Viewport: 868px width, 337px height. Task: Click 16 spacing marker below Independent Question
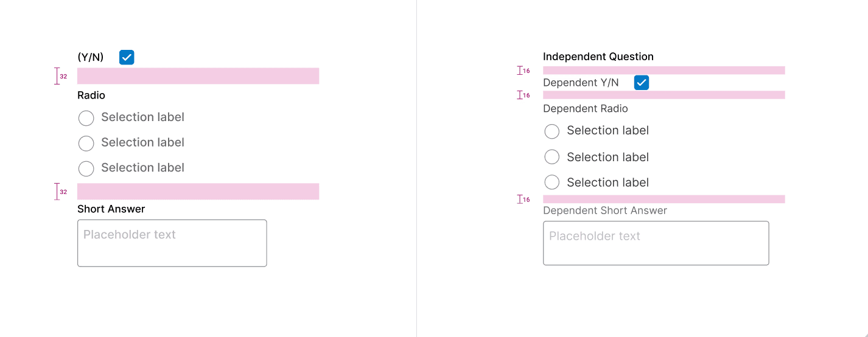pos(523,71)
